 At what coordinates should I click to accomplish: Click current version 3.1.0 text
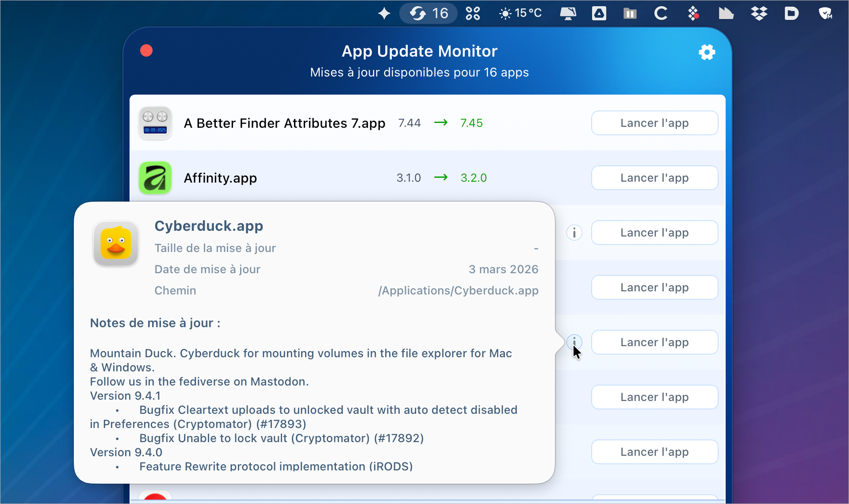point(409,178)
